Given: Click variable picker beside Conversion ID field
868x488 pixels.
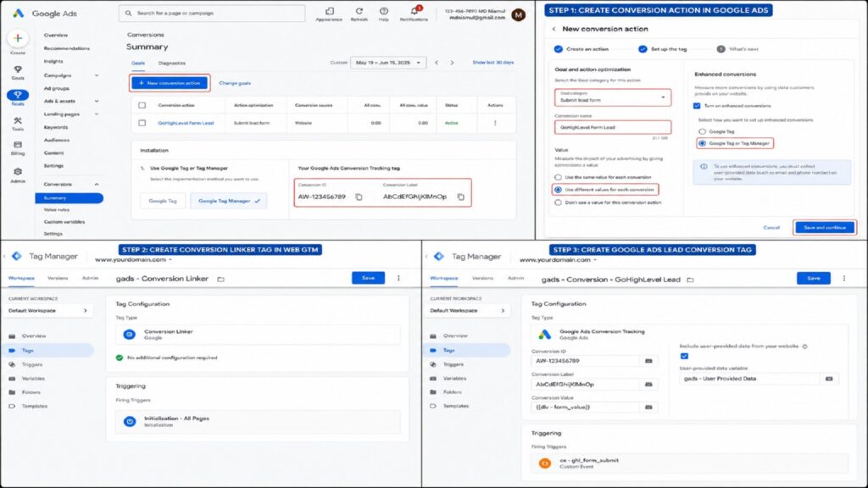Looking at the screenshot, I should click(648, 361).
